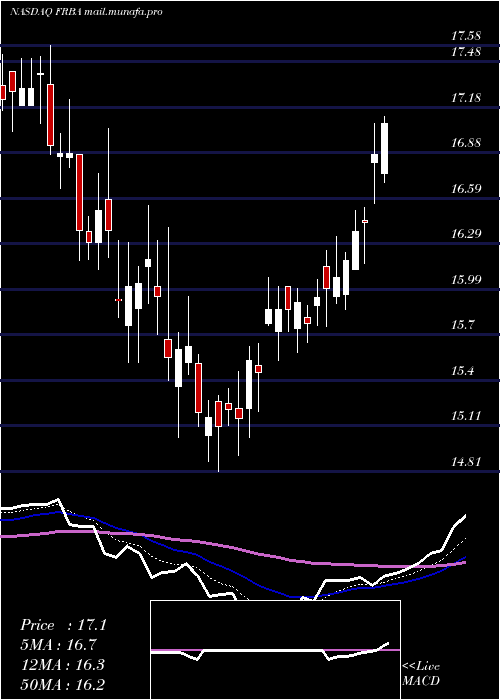Click the 15.11 price axis label

click(x=466, y=416)
